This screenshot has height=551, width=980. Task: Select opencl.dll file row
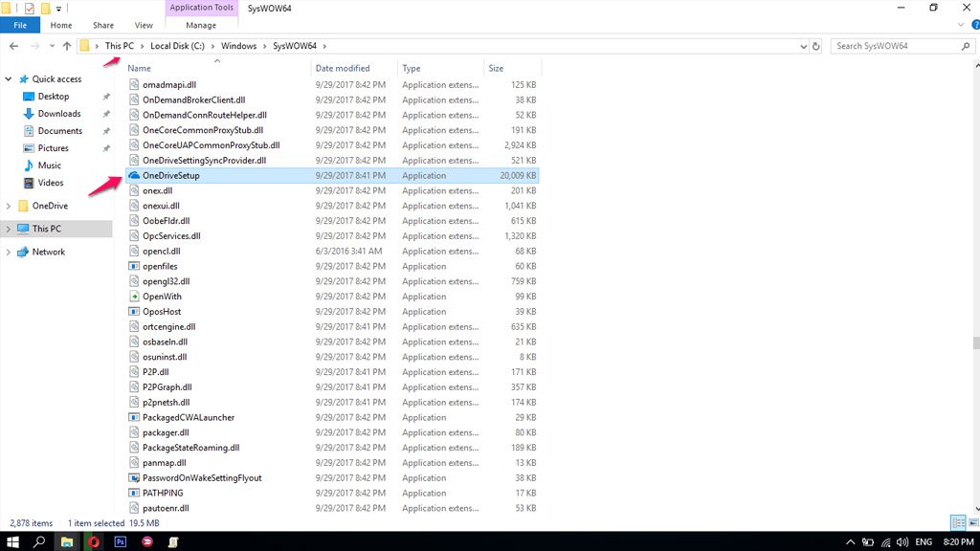[x=332, y=252]
